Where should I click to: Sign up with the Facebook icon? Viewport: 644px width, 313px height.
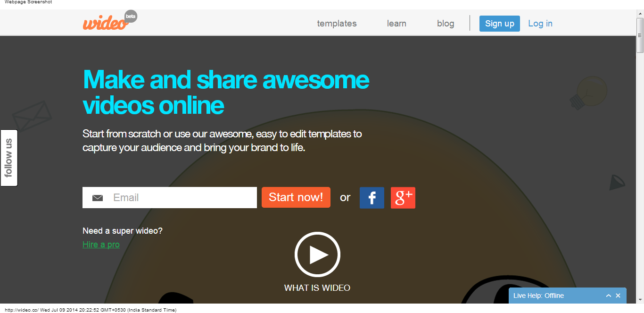tap(372, 198)
